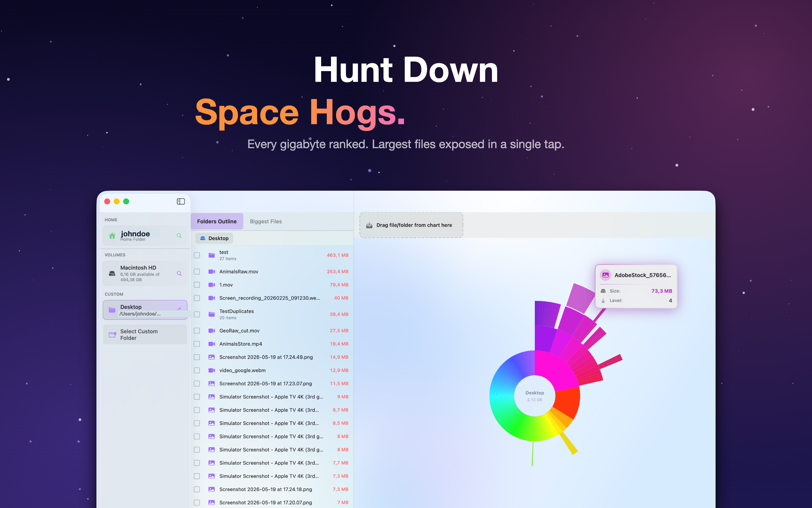Click the drop tray icon in drag area
The image size is (812, 508).
tap(369, 225)
